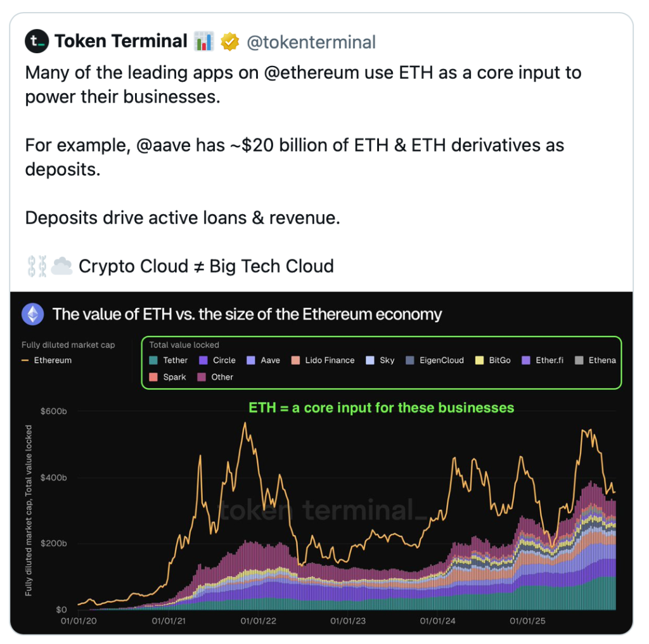649x644 pixels.
Task: Click the Token Terminal profile avatar
Action: point(37,42)
